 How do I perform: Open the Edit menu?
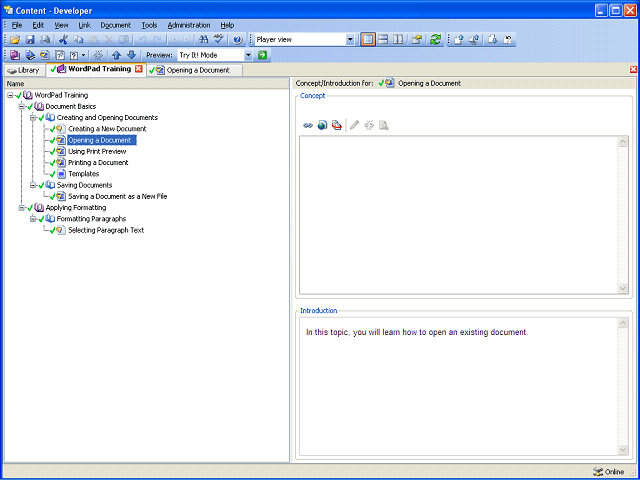click(38, 25)
